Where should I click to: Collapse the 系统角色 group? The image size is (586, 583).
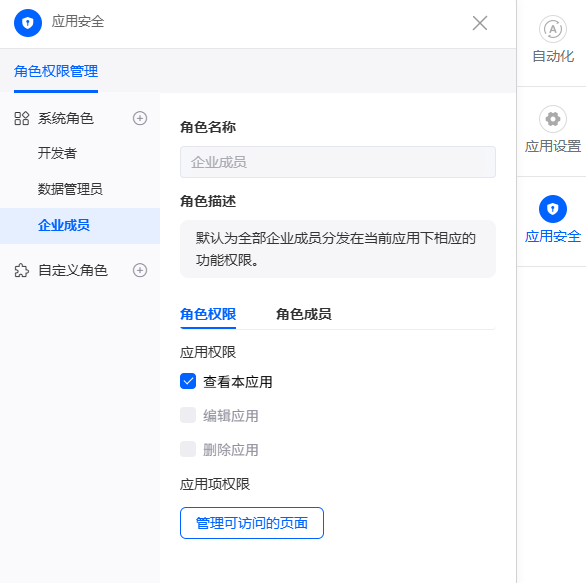[65, 118]
